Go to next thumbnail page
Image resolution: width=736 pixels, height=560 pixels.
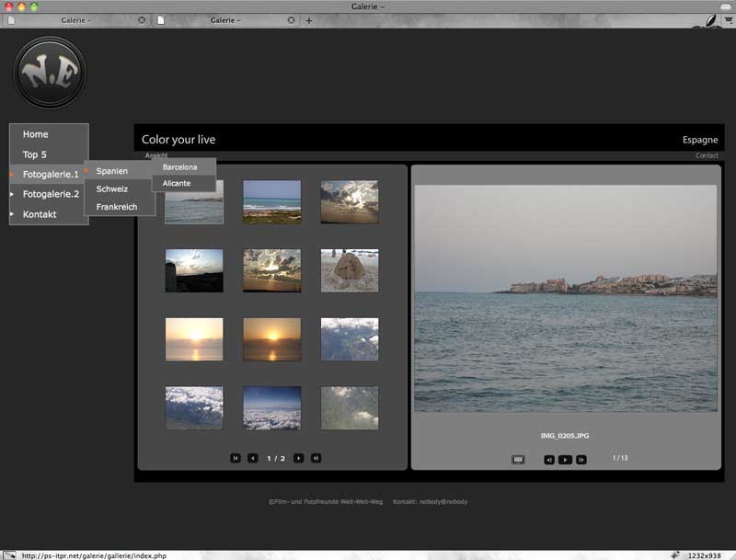click(298, 458)
